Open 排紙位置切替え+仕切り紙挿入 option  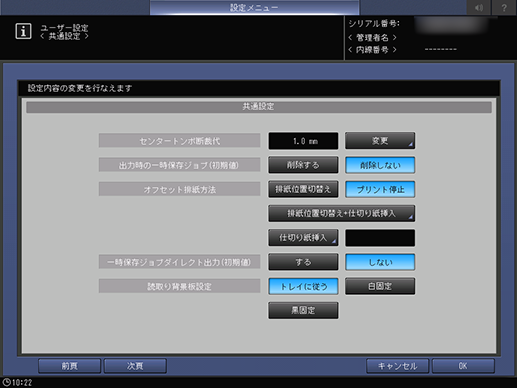[x=342, y=213]
